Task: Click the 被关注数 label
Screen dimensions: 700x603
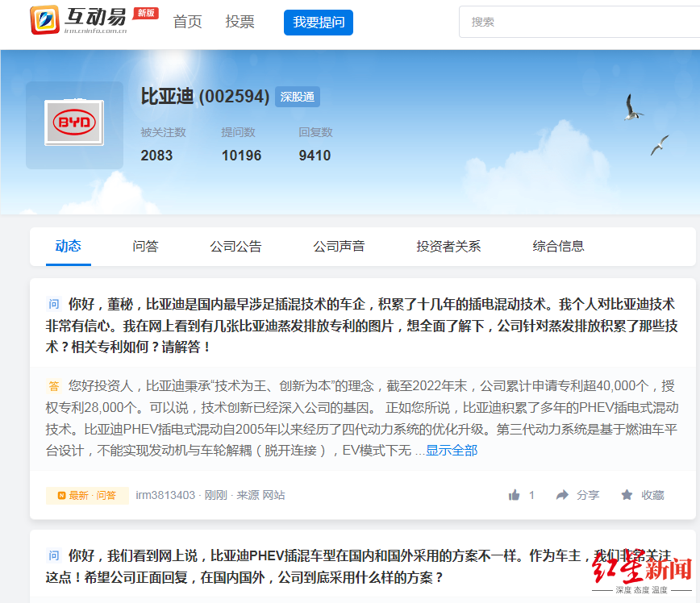Action: 164,132
